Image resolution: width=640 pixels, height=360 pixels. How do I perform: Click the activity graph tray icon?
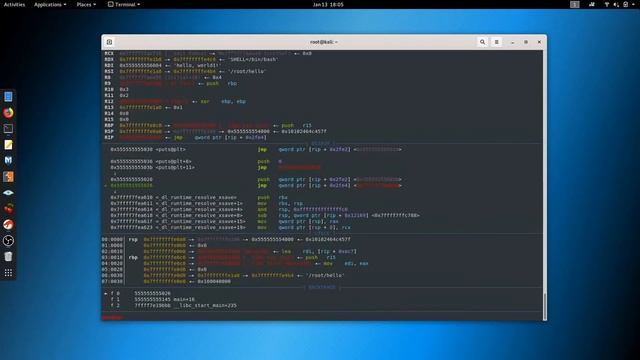pos(592,4)
